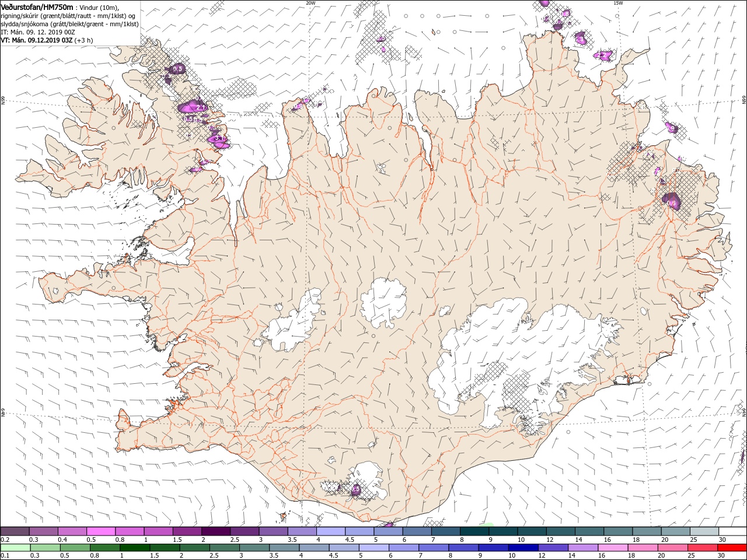Click upper legend swatch between 9 and 10
This screenshot has width=747, height=560.
tap(502, 531)
